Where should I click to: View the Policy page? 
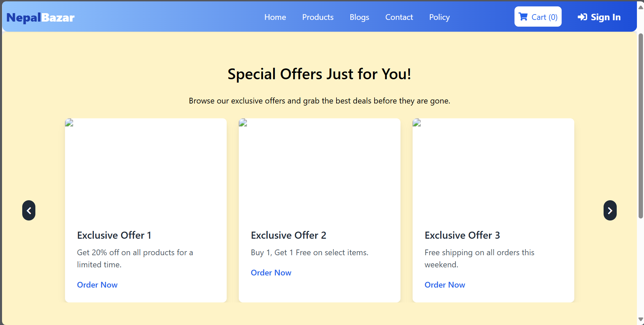point(439,17)
